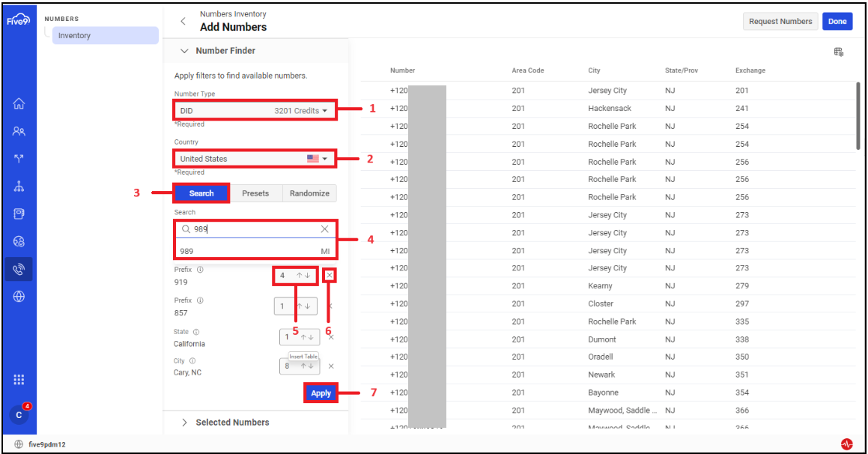Remove the City Cary, NC filter
Image resolution: width=868 pixels, height=454 pixels.
(x=331, y=366)
